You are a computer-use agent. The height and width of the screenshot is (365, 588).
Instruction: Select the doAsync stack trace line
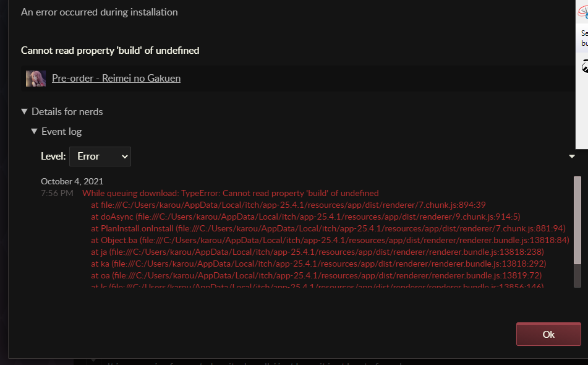[305, 217]
